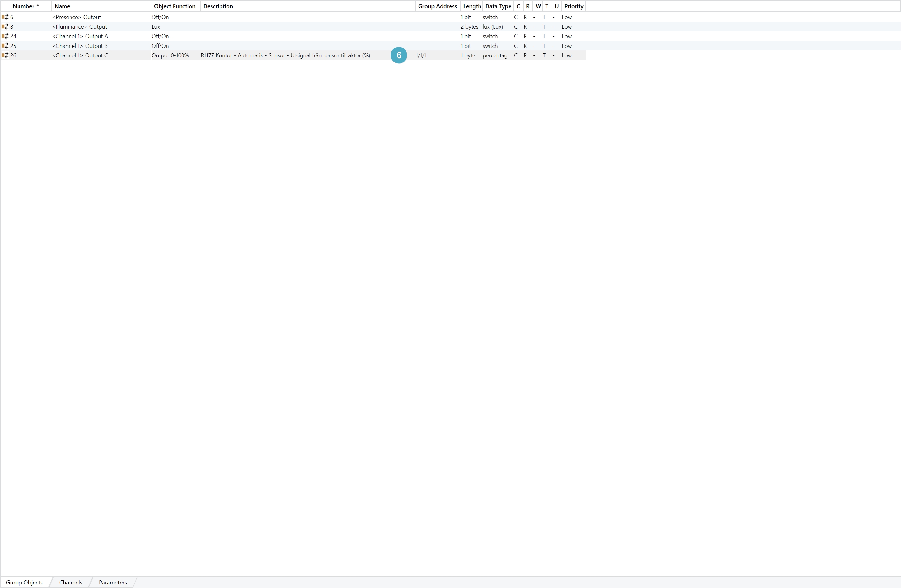This screenshot has width=901, height=588.
Task: Click group object icon for Illuminance Output
Action: coord(5,27)
